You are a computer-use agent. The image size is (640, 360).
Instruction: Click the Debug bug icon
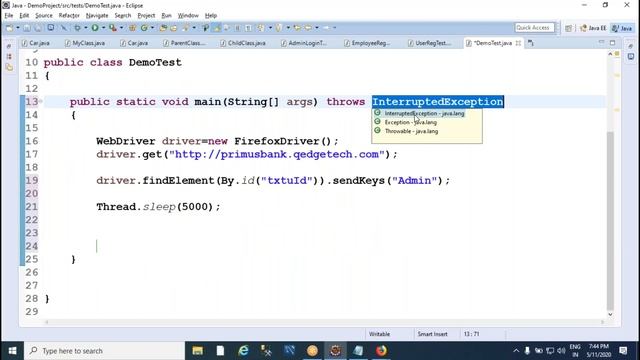pyautogui.click(x=77, y=28)
